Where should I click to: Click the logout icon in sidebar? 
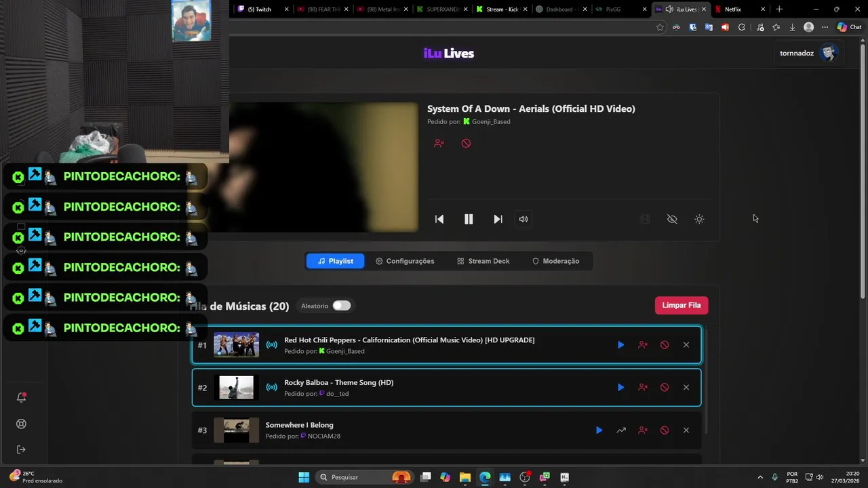pos(21,450)
